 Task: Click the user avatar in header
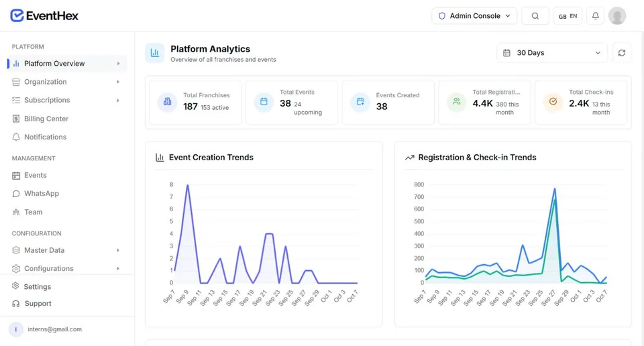617,16
